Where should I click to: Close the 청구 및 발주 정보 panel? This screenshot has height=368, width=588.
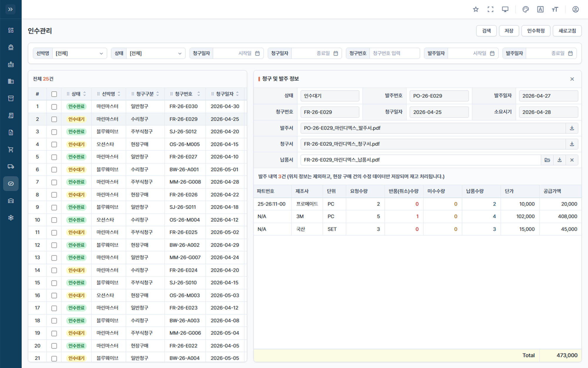[572, 79]
